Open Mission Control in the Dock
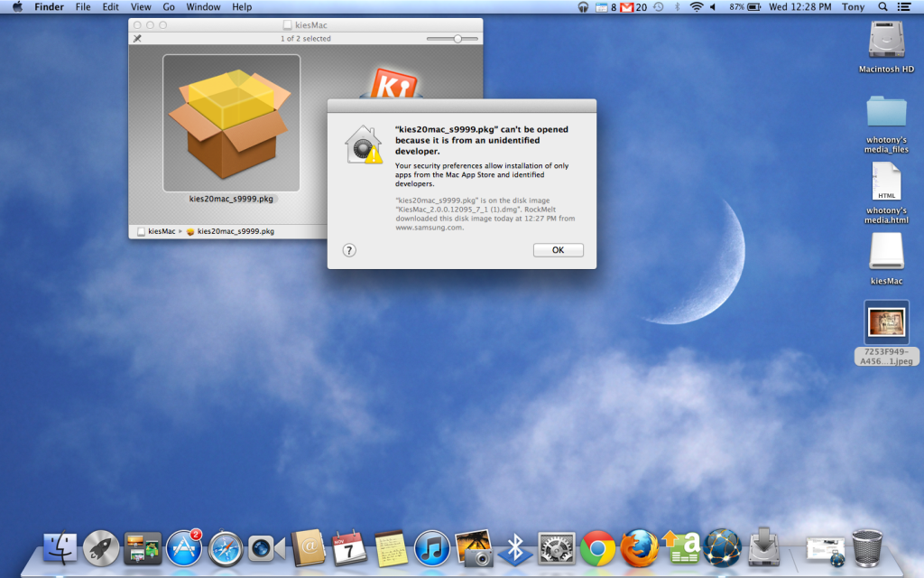 [x=143, y=548]
